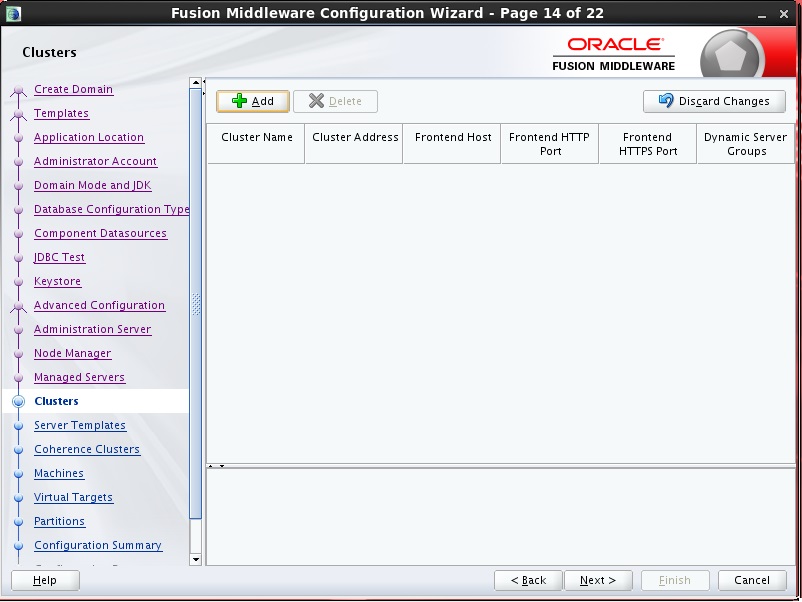Image resolution: width=802 pixels, height=602 pixels.
Task: Open Configuration Summary step
Action: point(98,545)
